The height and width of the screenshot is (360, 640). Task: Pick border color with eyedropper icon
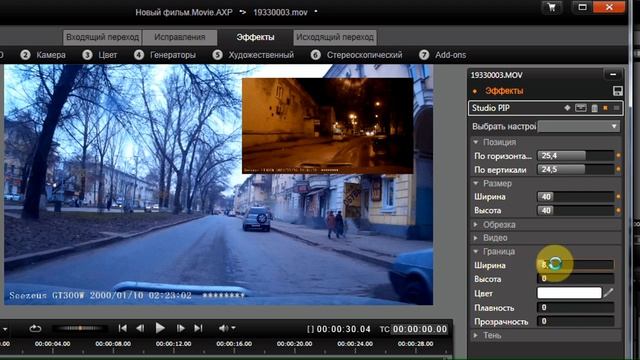pyautogui.click(x=608, y=293)
